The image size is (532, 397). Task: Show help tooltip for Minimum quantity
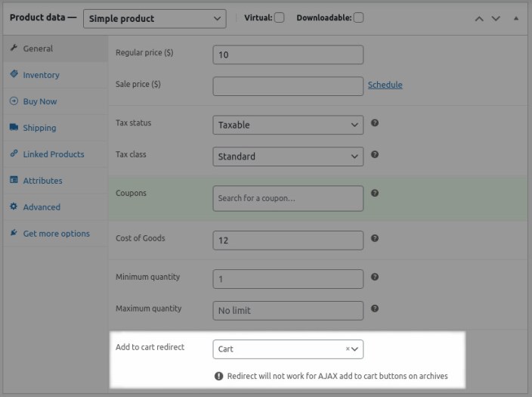click(375, 277)
